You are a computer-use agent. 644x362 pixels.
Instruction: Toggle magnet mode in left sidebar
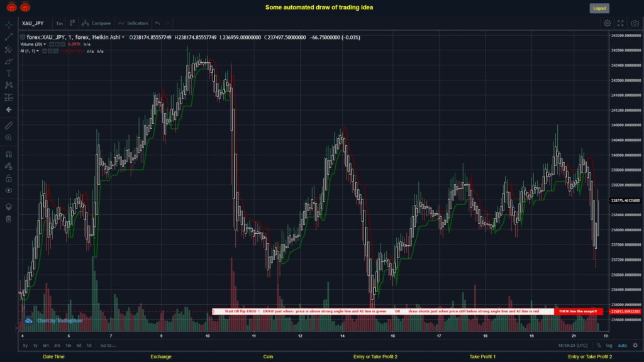coord(9,155)
